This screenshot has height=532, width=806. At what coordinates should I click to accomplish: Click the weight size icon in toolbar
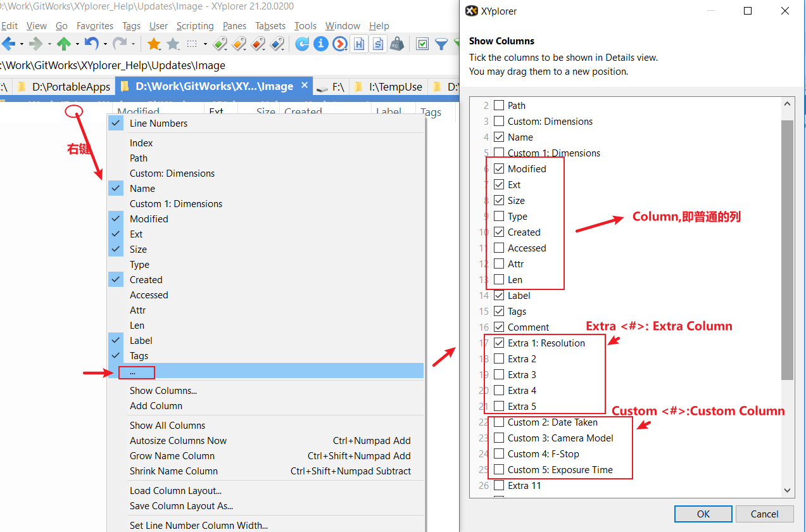click(397, 44)
